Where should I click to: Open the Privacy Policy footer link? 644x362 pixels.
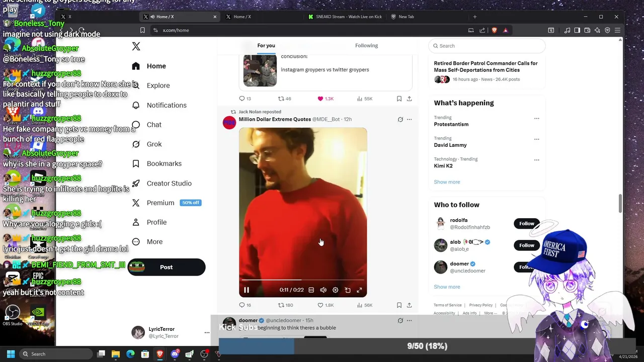pyautogui.click(x=480, y=305)
